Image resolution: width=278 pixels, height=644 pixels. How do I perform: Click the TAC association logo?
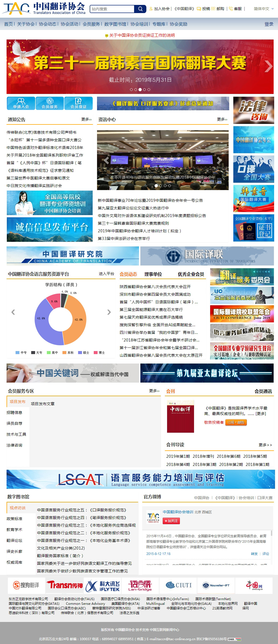16,8
